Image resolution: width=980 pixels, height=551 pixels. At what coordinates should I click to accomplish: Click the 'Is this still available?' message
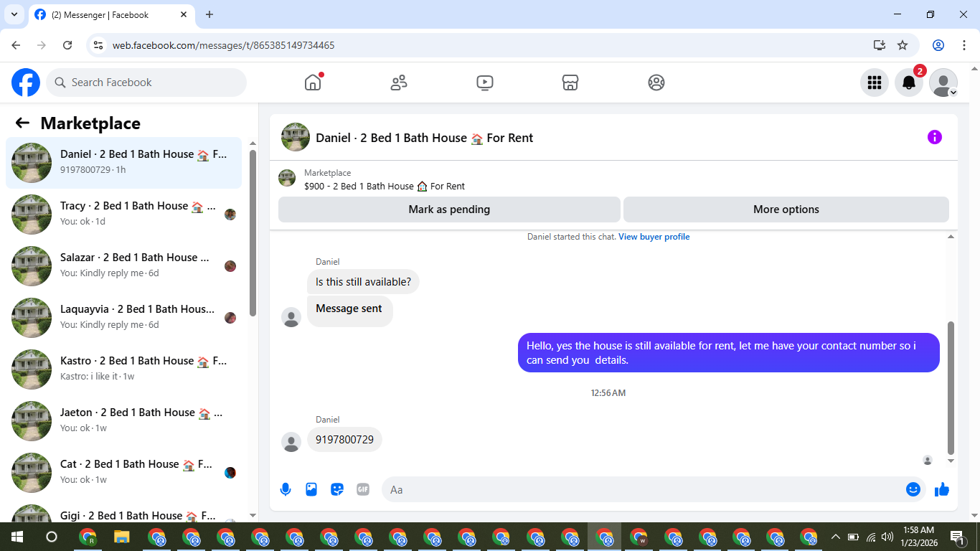click(x=363, y=282)
